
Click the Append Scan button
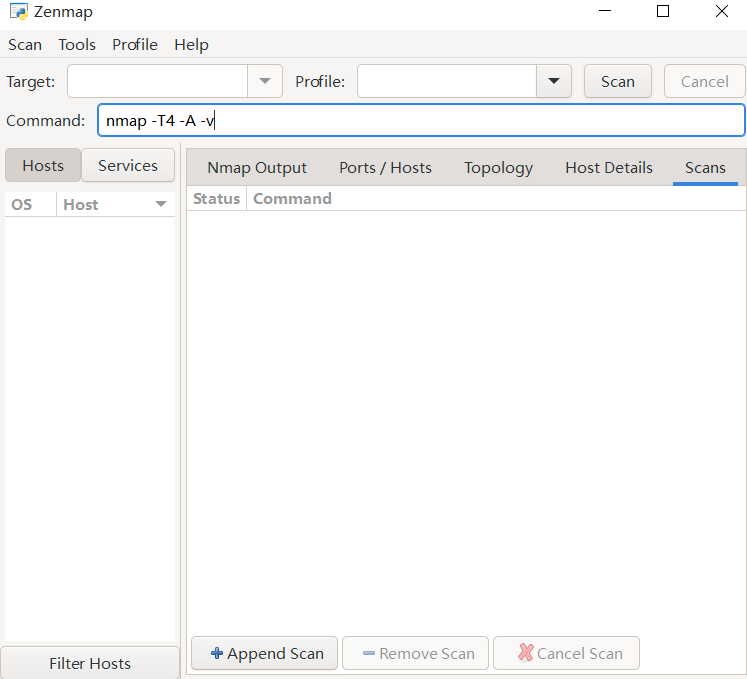point(264,653)
